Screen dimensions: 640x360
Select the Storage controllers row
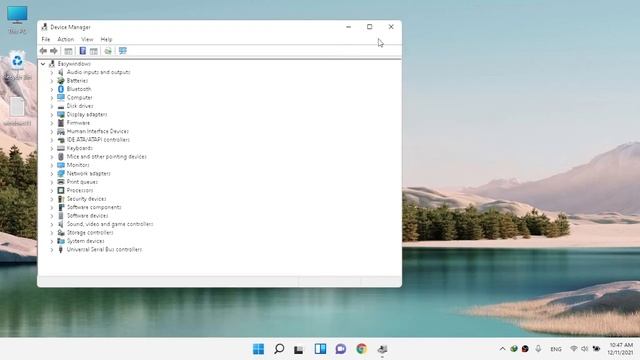(x=85, y=233)
